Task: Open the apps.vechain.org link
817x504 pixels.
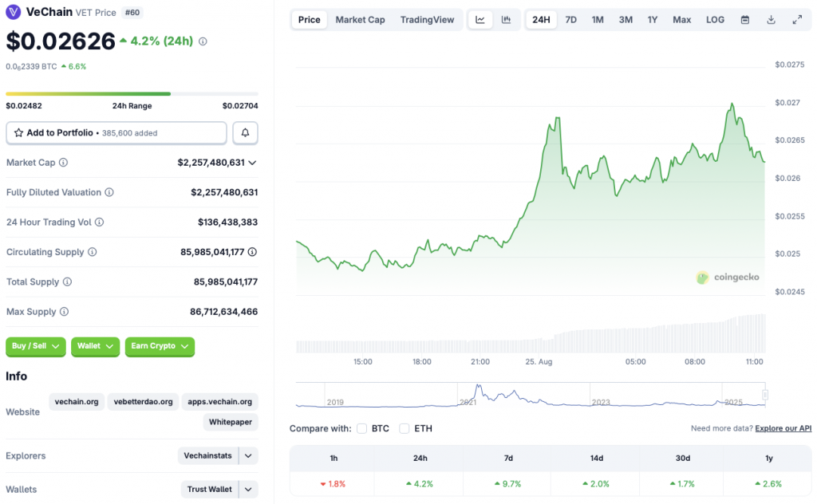Action: click(220, 402)
